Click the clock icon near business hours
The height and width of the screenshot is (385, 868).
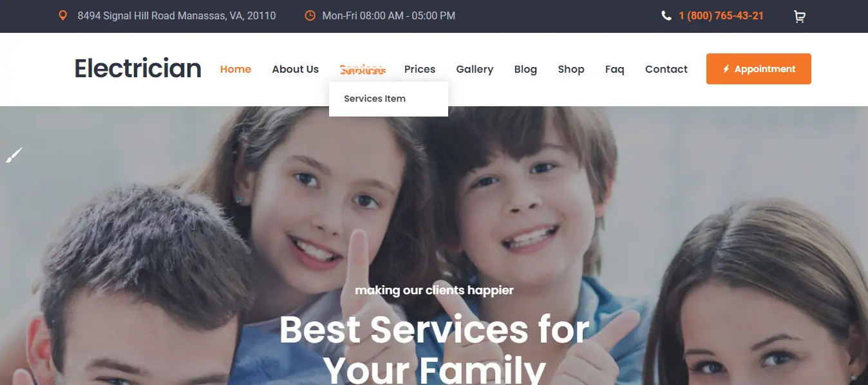pyautogui.click(x=310, y=15)
